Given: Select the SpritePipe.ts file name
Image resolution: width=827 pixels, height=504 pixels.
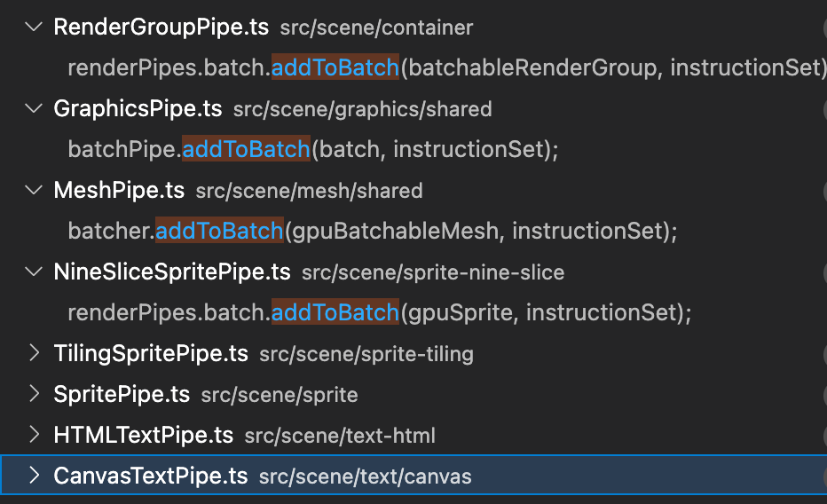Looking at the screenshot, I should coord(122,394).
